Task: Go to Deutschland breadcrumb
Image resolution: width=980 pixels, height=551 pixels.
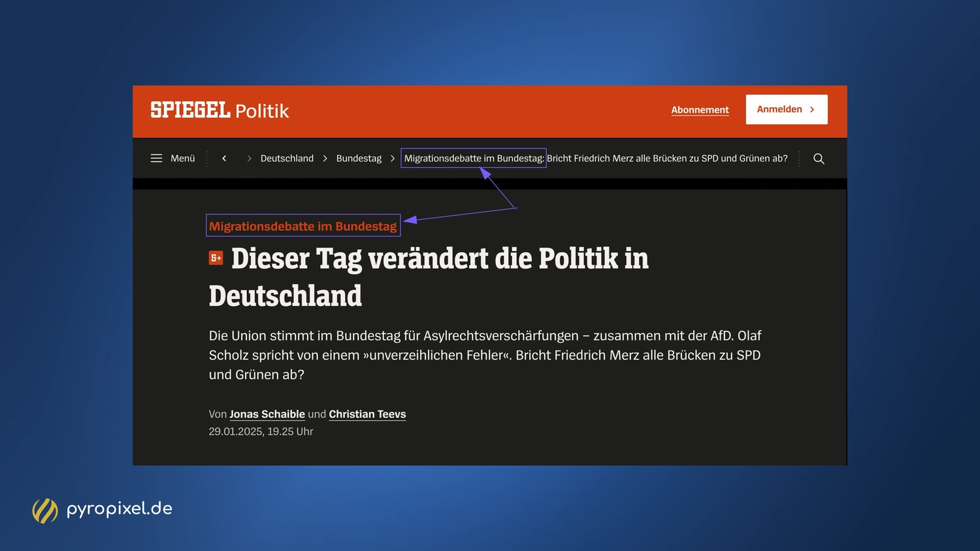Action: click(x=287, y=158)
